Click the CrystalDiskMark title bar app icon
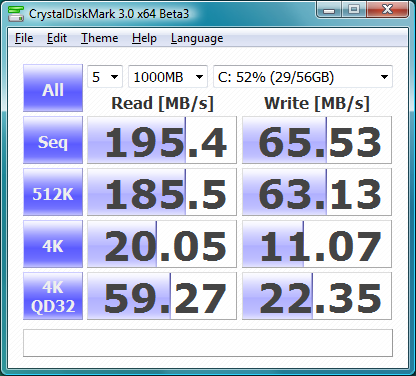Image resolution: width=416 pixels, height=376 pixels. pyautogui.click(x=16, y=14)
